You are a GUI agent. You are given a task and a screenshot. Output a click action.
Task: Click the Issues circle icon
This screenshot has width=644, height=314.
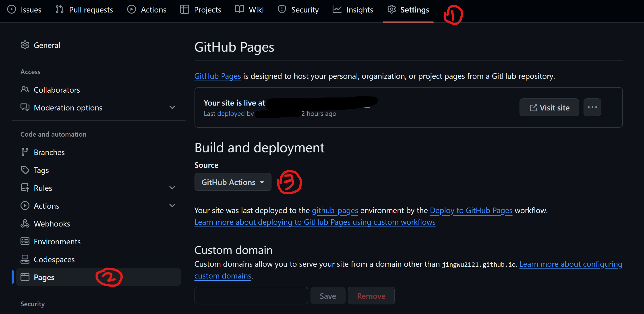click(x=12, y=10)
